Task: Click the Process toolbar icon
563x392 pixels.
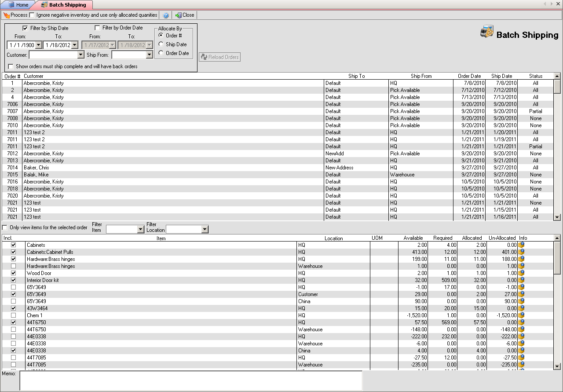Action: [x=7, y=15]
